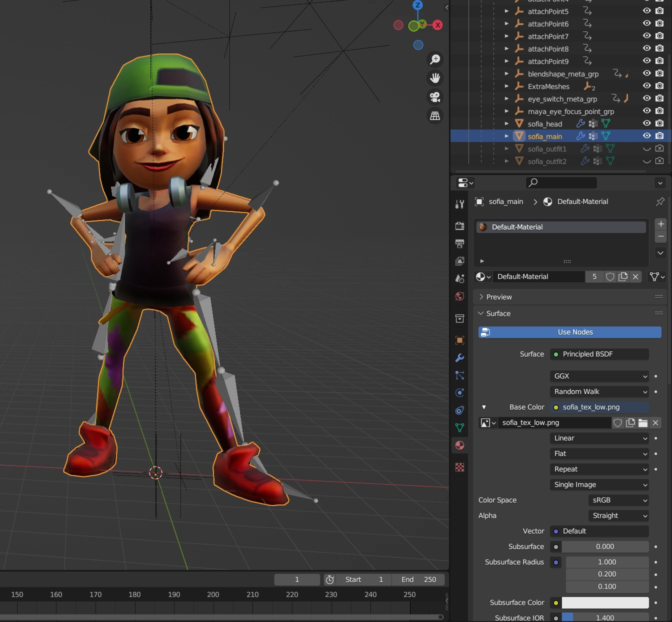The height and width of the screenshot is (622, 672).
Task: Disable sofia_head in renders camera icon
Action: tap(659, 123)
